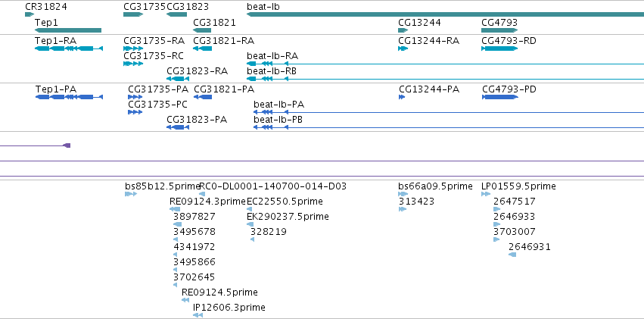Select the bs85b12.5prime EST marker
Image resolution: width=644 pixels, height=319 pixels.
(131, 194)
